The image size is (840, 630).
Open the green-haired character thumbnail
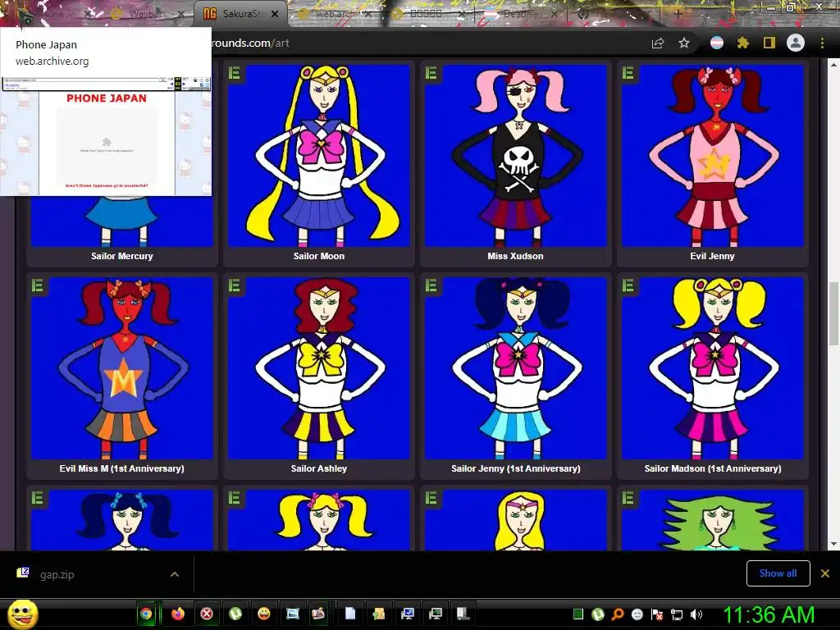coord(713,520)
